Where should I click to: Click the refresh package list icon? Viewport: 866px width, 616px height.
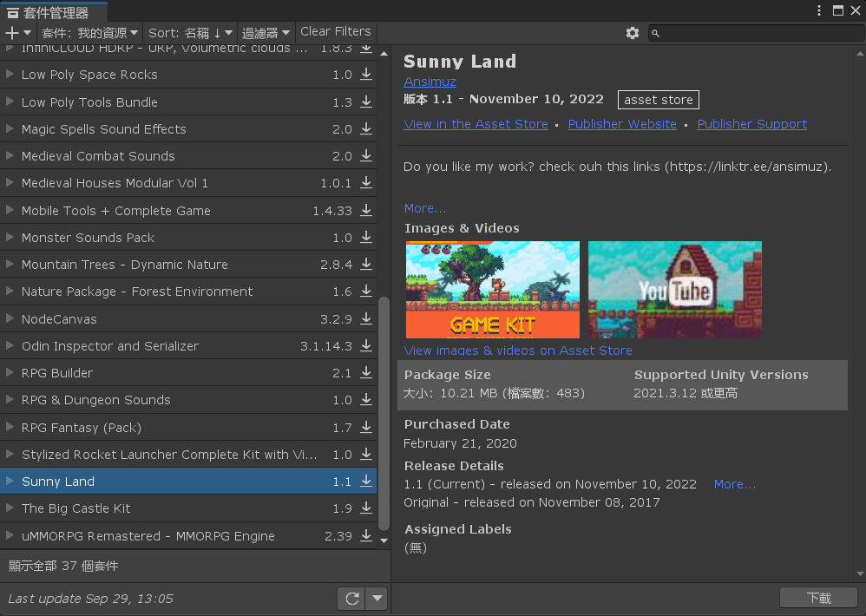pos(351,599)
